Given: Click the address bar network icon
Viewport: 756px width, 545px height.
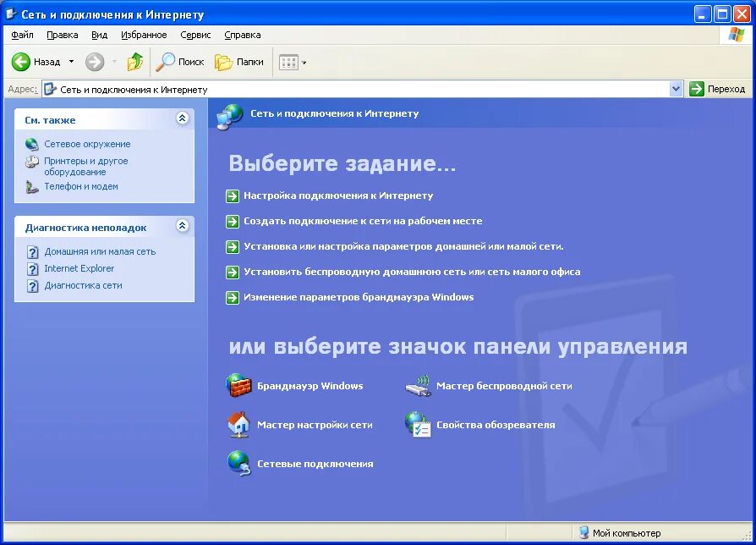Looking at the screenshot, I should [x=50, y=89].
